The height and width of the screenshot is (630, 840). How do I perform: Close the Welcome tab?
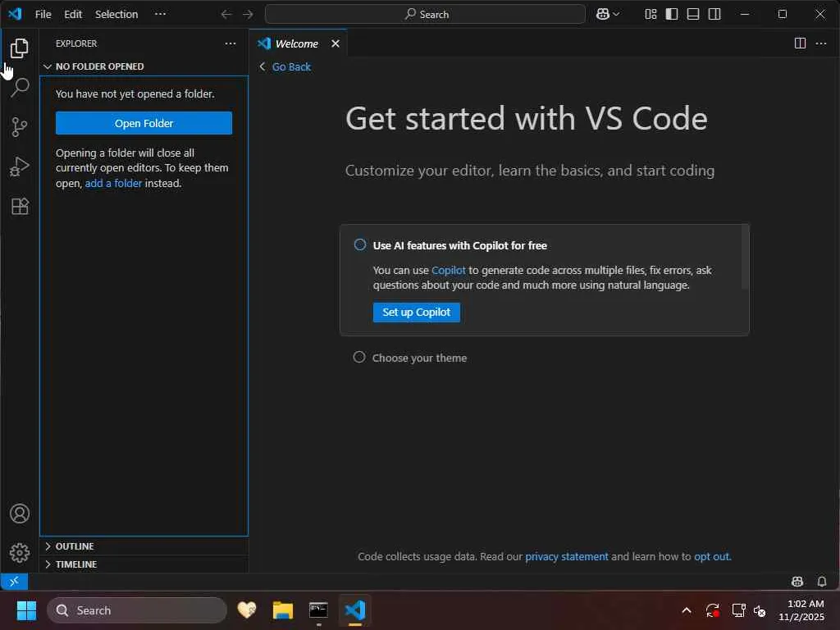click(x=336, y=43)
